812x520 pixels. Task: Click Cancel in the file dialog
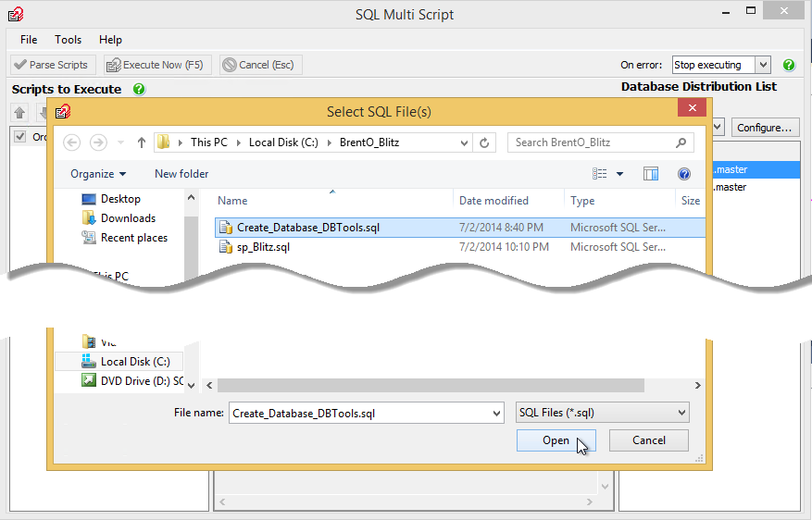click(648, 440)
